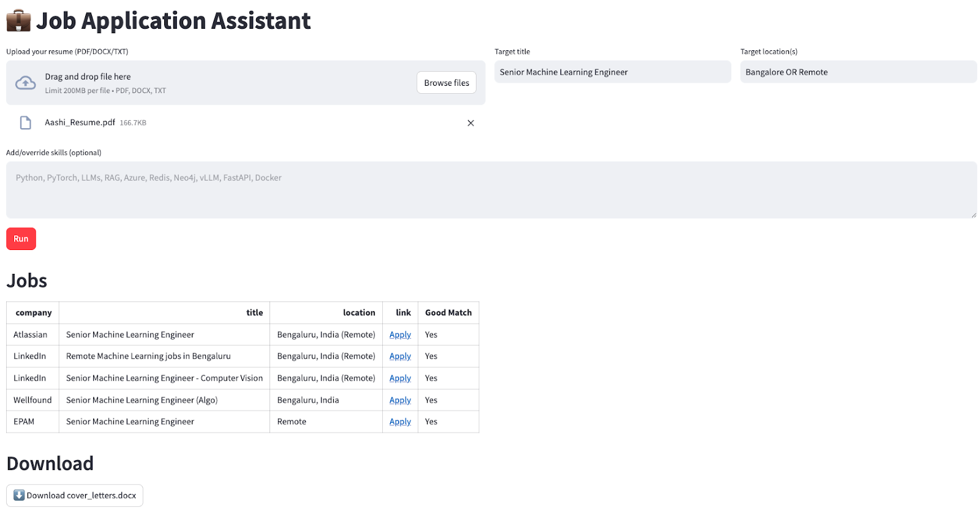Image resolution: width=980 pixels, height=508 pixels.
Task: Click the cloud upload icon
Action: (25, 83)
